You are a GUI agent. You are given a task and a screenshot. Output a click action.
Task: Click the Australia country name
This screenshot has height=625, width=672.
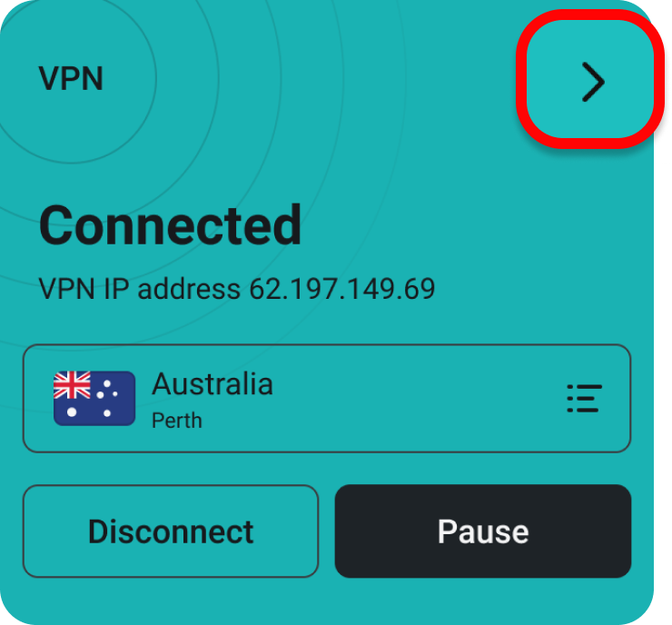212,383
